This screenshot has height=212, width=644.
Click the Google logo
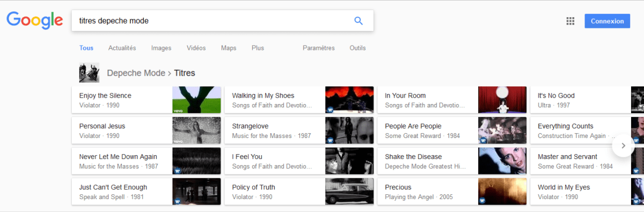click(x=35, y=21)
